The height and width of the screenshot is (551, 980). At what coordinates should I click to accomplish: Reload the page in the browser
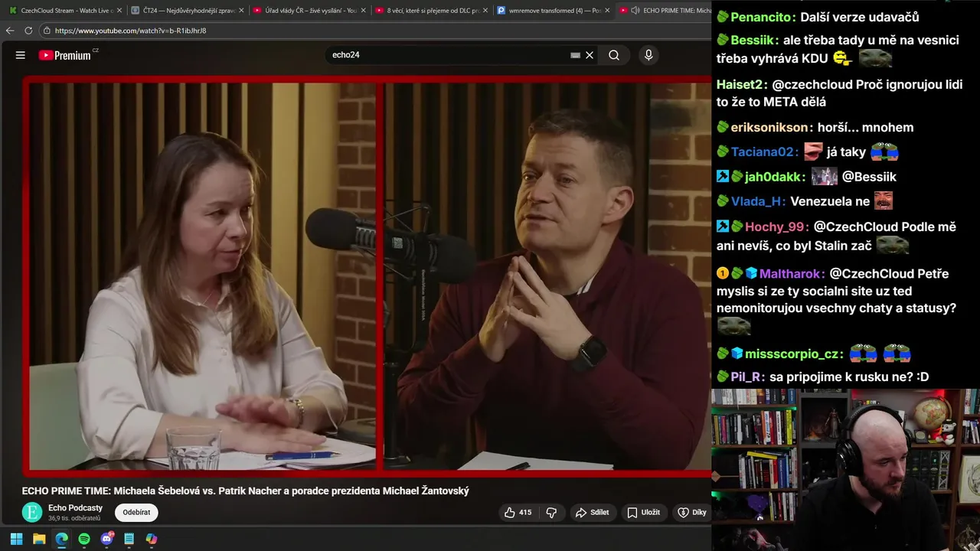tap(28, 31)
